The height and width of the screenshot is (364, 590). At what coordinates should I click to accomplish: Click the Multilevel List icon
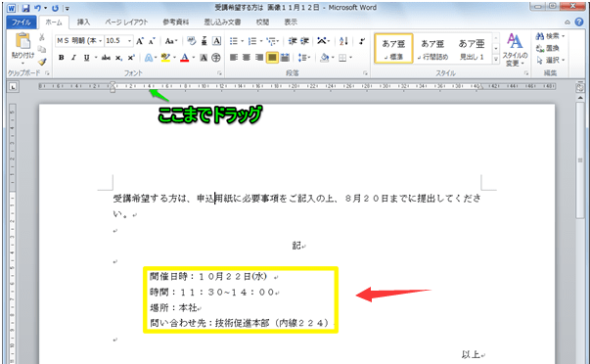[x=271, y=41]
